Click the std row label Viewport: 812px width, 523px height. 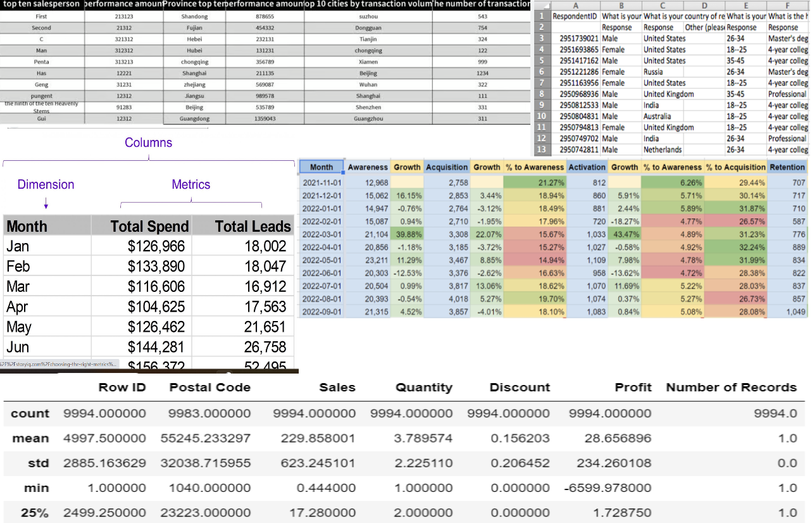[x=38, y=463]
